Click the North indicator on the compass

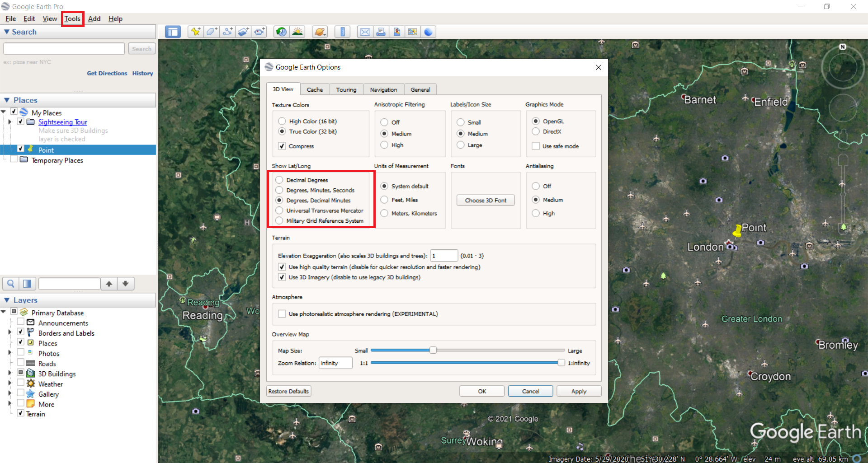coord(843,47)
